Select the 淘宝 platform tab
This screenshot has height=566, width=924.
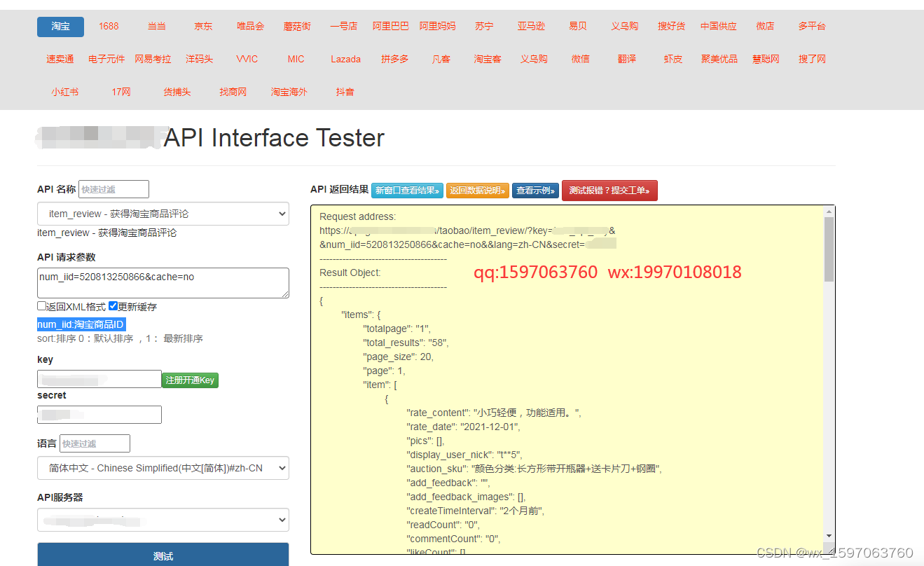click(x=60, y=27)
